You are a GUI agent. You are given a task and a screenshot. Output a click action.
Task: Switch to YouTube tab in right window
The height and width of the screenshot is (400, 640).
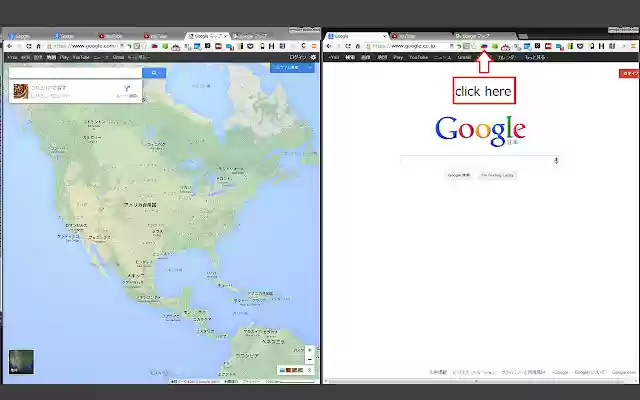tap(420, 36)
